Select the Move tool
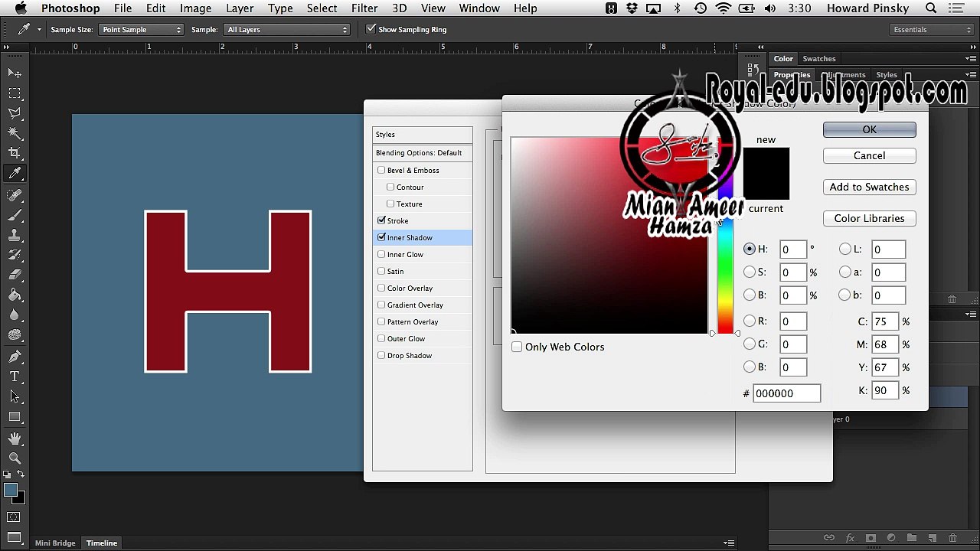Screen dimensions: 980x551 coord(15,73)
